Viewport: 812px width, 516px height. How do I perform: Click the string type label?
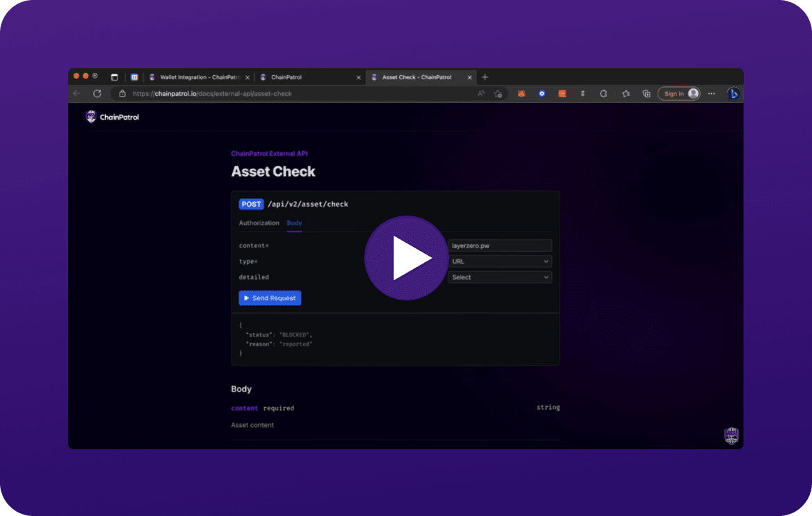pos(549,408)
